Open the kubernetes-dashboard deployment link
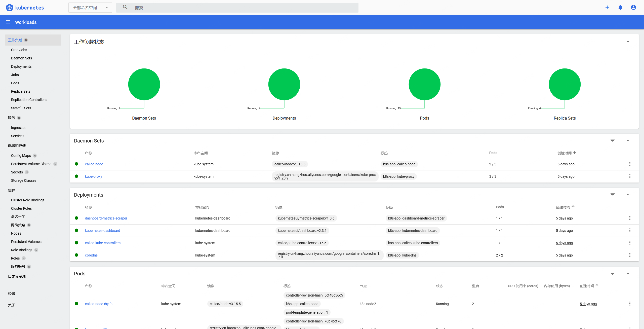Viewport: 644px width, 329px height. pos(102,231)
